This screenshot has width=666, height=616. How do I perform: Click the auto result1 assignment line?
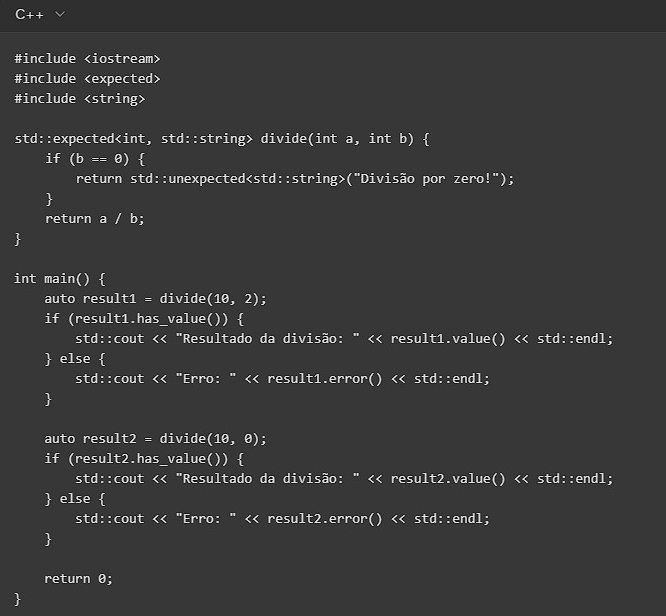tap(155, 299)
